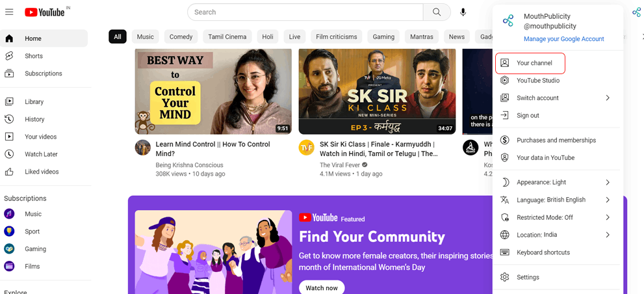Open YouTube Studio from account menu
Image resolution: width=644 pixels, height=294 pixels.
[558, 80]
